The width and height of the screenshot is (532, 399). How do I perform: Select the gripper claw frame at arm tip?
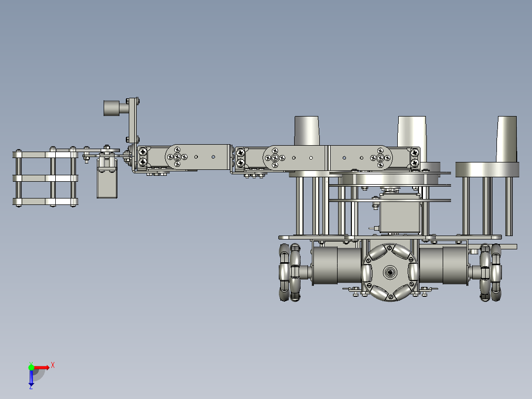coord(45,178)
